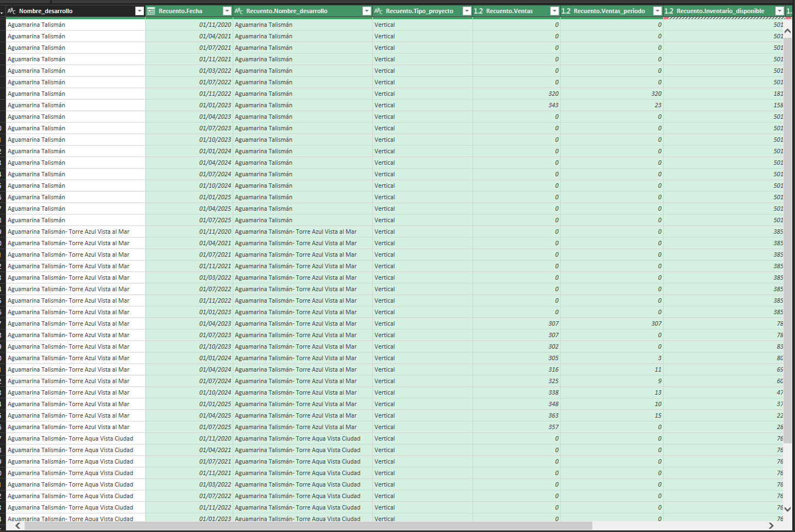Image resolution: width=795 pixels, height=532 pixels.
Task: Click the 1.2 type icon of Recuento.Inventario_disponible
Action: click(669, 11)
